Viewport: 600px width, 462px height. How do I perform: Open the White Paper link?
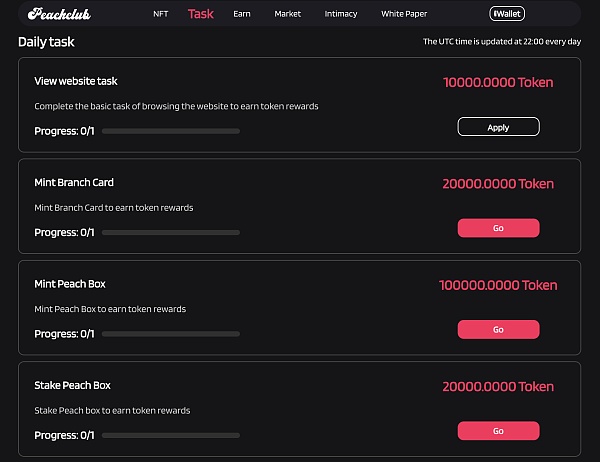coord(404,14)
